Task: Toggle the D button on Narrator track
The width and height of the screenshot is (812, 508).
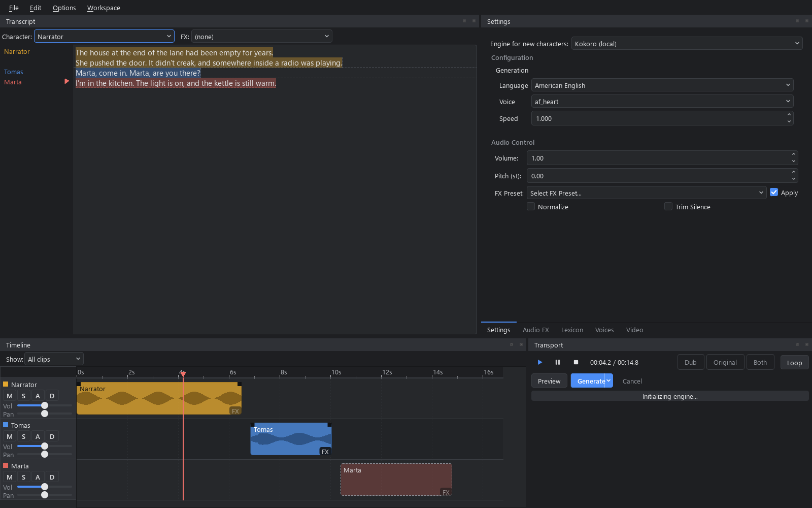Action: pyautogui.click(x=52, y=396)
